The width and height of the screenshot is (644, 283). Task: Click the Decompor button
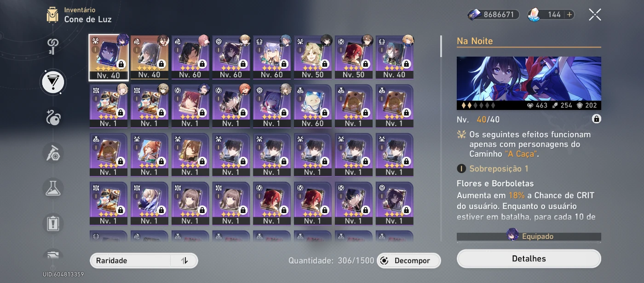click(x=408, y=260)
